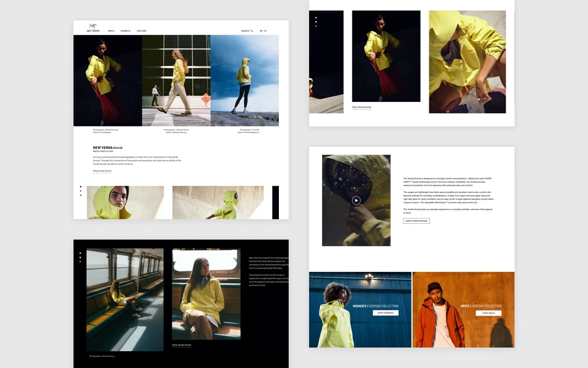588x368 pixels.
Task: Open the EXPLORE menu
Action: [142, 31]
